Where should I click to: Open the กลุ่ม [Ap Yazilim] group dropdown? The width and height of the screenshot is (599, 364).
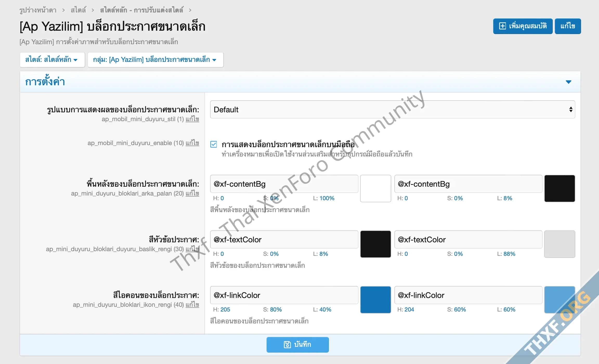(x=155, y=60)
